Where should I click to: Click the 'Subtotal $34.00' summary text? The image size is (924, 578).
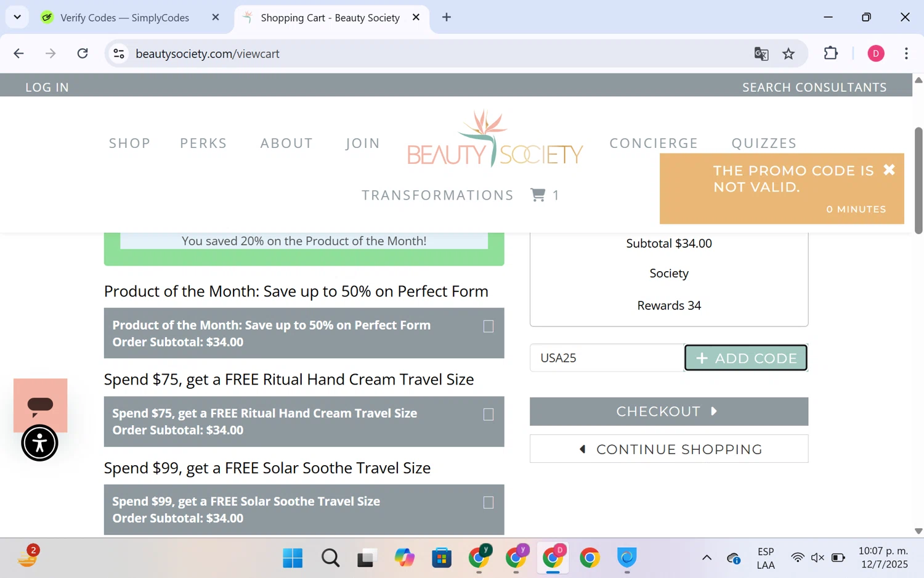669,243
